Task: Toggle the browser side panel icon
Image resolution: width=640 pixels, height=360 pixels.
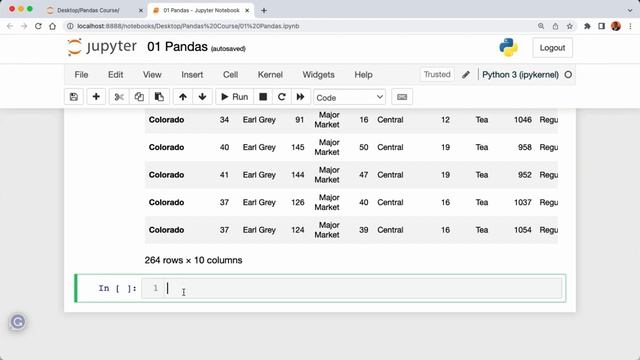Action: [x=602, y=26]
